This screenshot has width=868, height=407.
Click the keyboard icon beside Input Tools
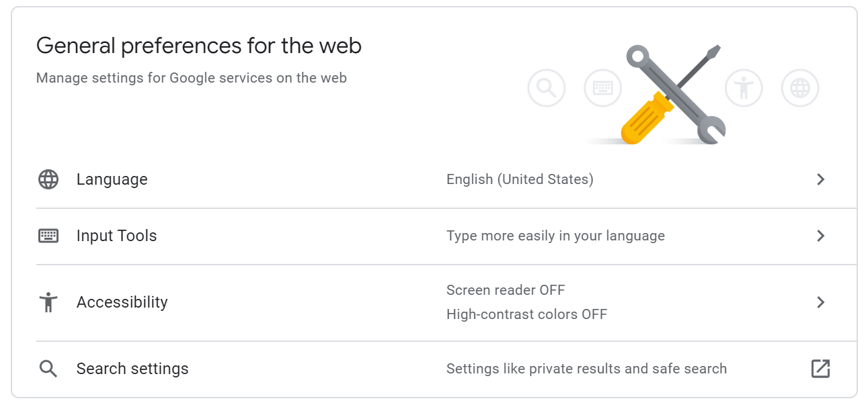tap(48, 236)
